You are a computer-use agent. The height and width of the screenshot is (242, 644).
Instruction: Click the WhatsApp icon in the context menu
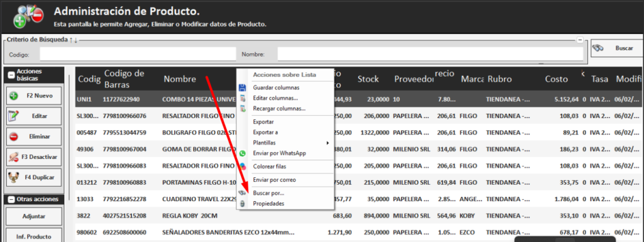coord(242,153)
